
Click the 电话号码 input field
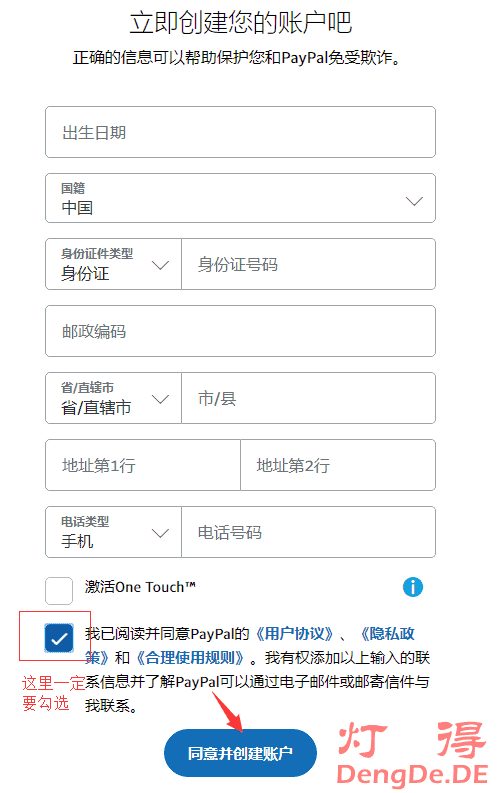coord(308,532)
